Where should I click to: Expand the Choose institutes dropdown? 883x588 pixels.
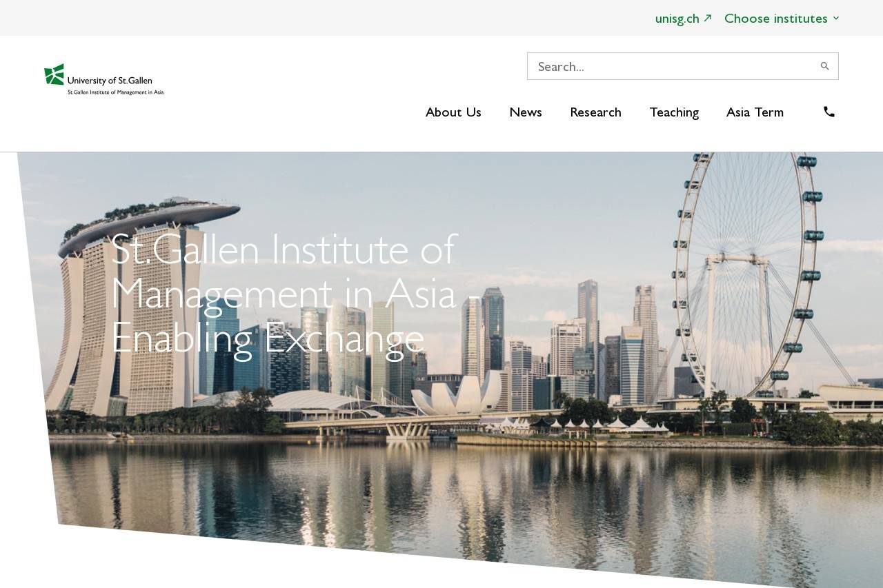click(782, 18)
